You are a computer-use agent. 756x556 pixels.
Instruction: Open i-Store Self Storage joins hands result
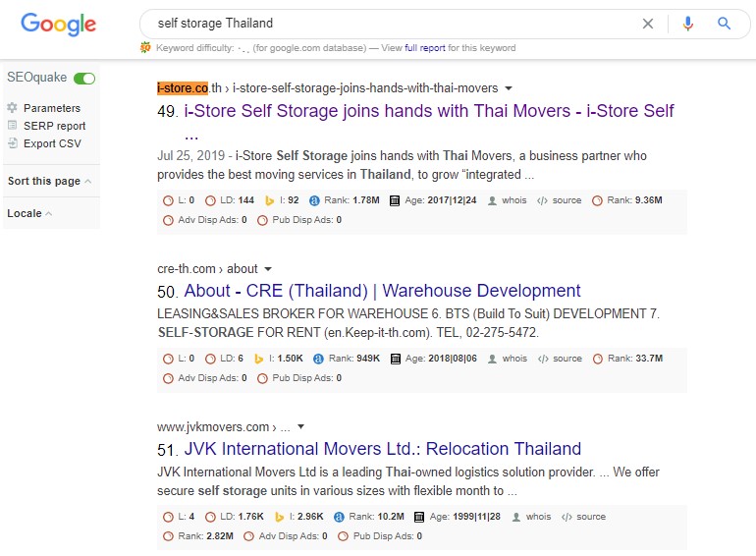(429, 111)
